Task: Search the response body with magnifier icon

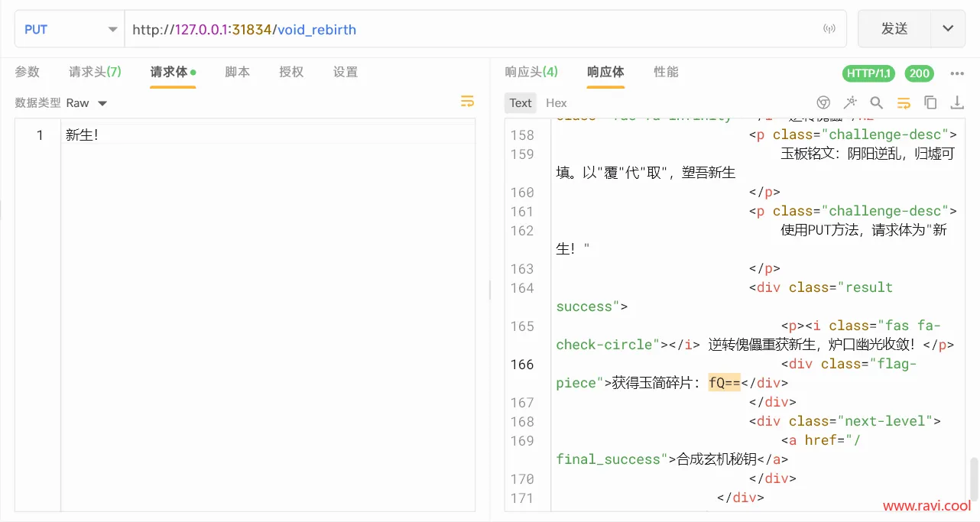Action: [x=877, y=102]
